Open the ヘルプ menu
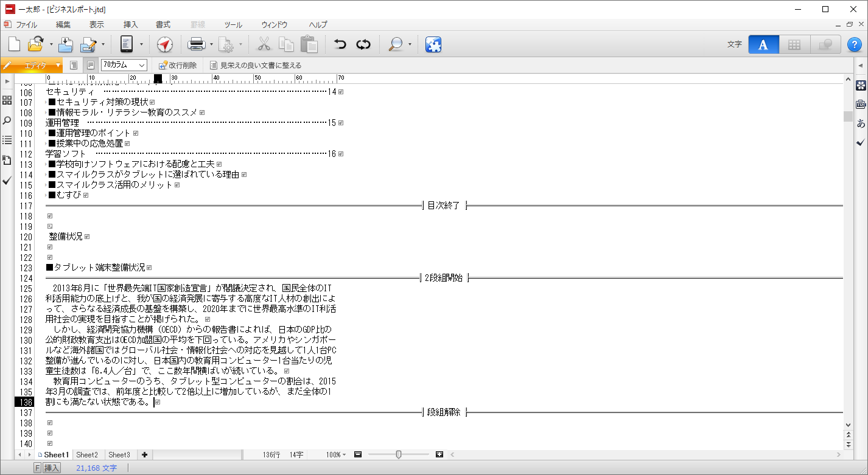868x475 pixels. click(318, 25)
